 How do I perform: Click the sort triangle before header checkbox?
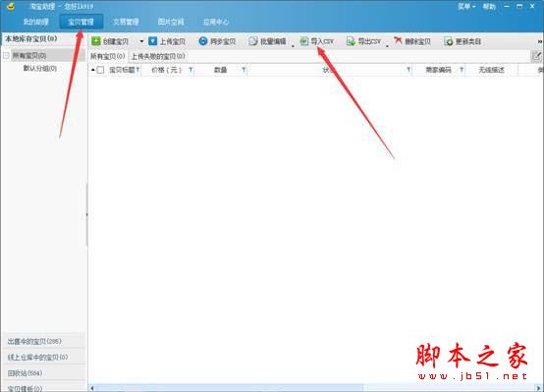[93, 70]
